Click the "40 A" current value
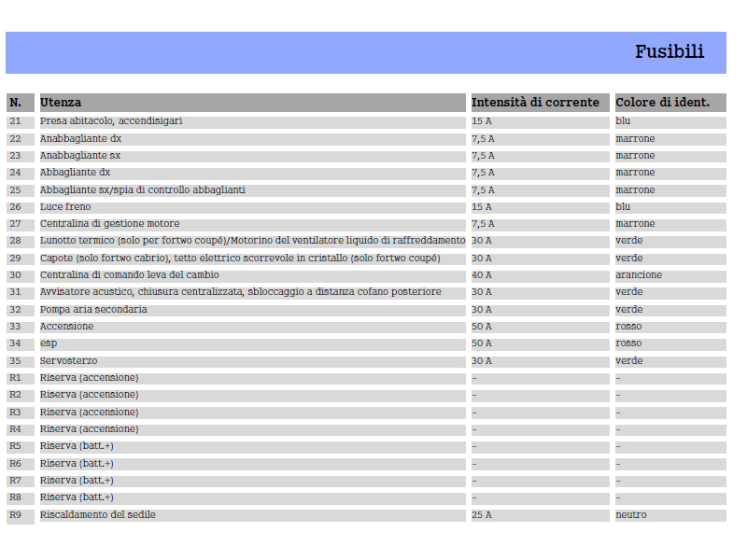The height and width of the screenshot is (560, 747). point(482,274)
